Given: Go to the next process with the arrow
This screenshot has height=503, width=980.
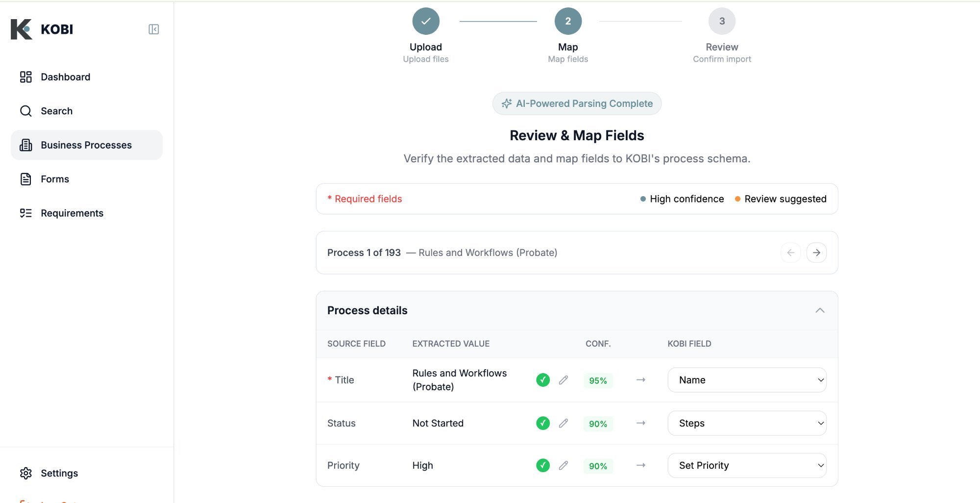Looking at the screenshot, I should point(816,252).
